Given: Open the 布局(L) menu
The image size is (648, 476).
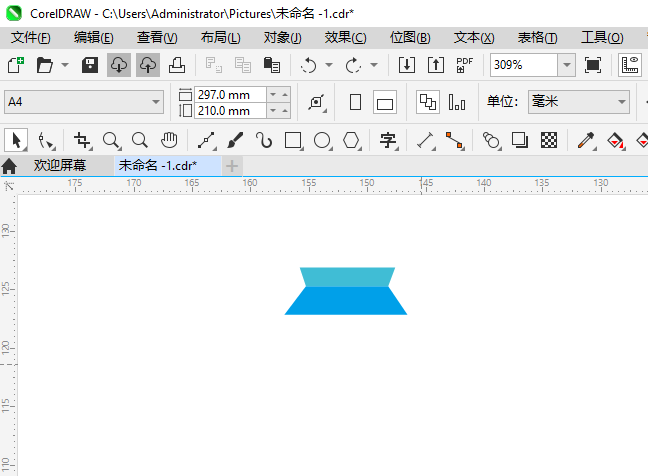Looking at the screenshot, I should coord(220,38).
